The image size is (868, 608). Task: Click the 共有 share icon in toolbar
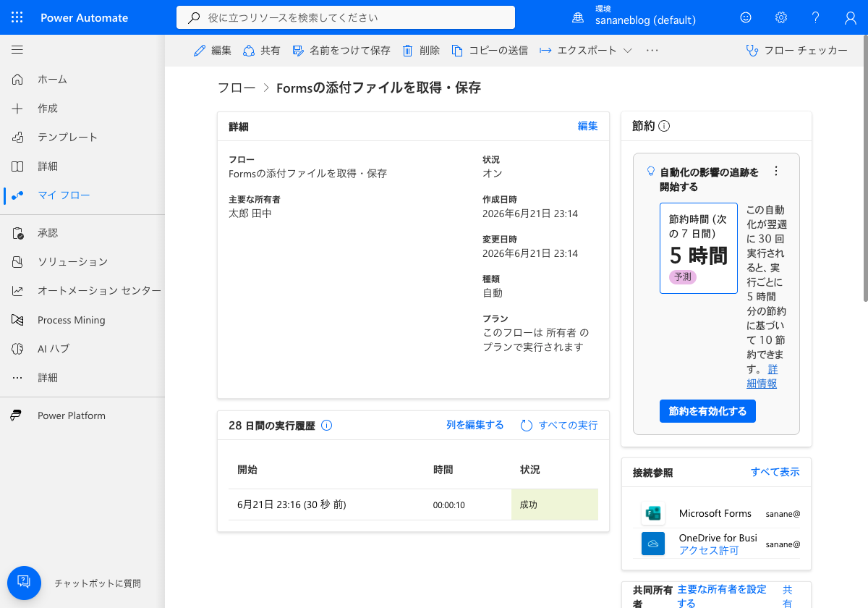pyautogui.click(x=249, y=51)
